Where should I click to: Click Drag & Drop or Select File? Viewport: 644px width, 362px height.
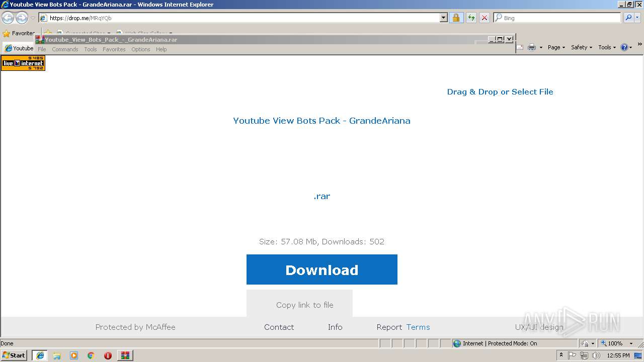click(x=500, y=92)
